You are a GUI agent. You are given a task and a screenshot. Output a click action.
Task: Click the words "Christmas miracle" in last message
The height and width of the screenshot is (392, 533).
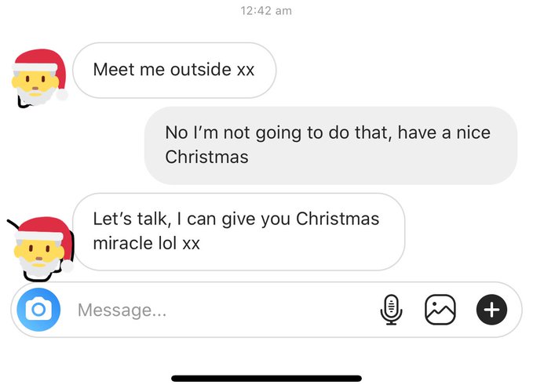(x=338, y=220)
